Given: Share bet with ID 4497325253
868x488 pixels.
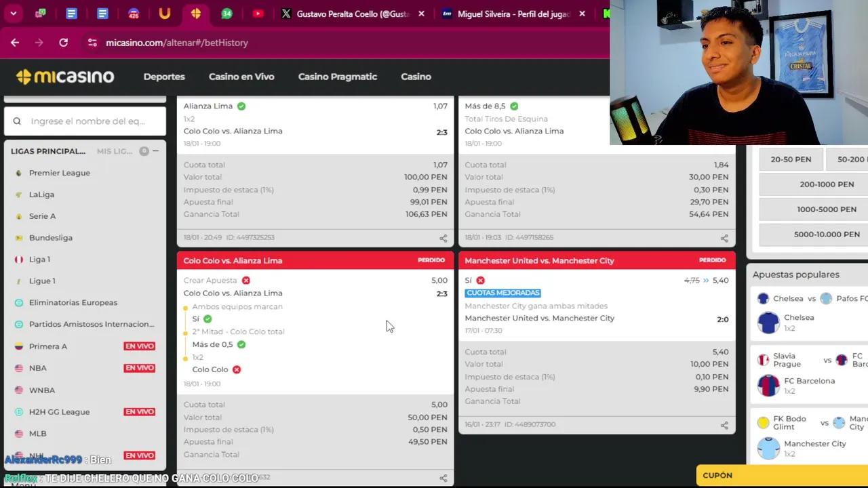Looking at the screenshot, I should click(x=443, y=238).
